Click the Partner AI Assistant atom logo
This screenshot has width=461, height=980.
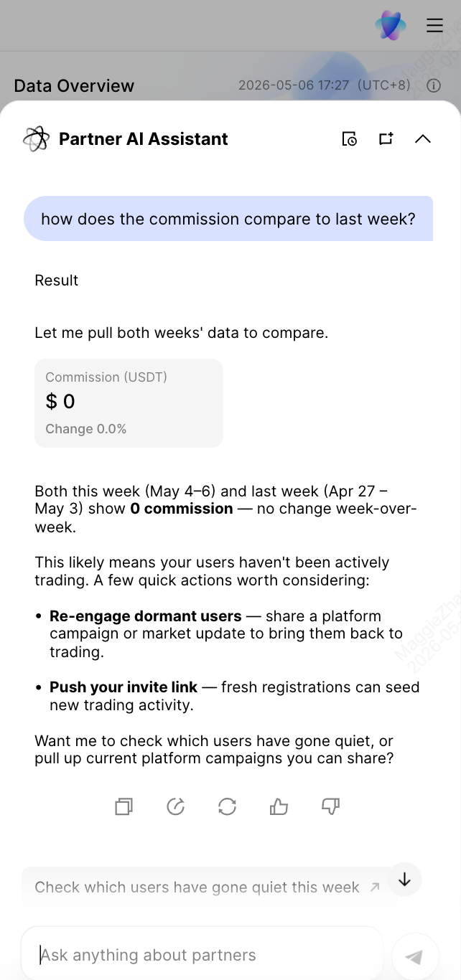click(x=36, y=139)
